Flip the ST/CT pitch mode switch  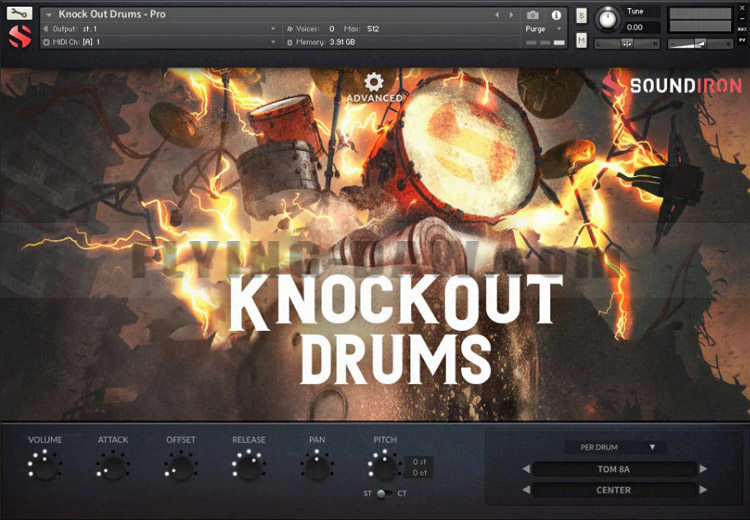coord(383,493)
